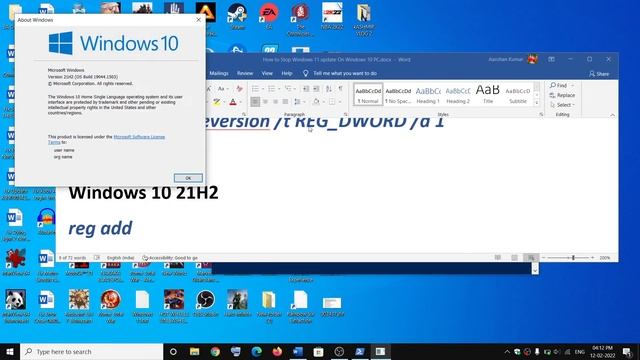Open the Review tab in Word
The width and height of the screenshot is (640, 360).
245,73
